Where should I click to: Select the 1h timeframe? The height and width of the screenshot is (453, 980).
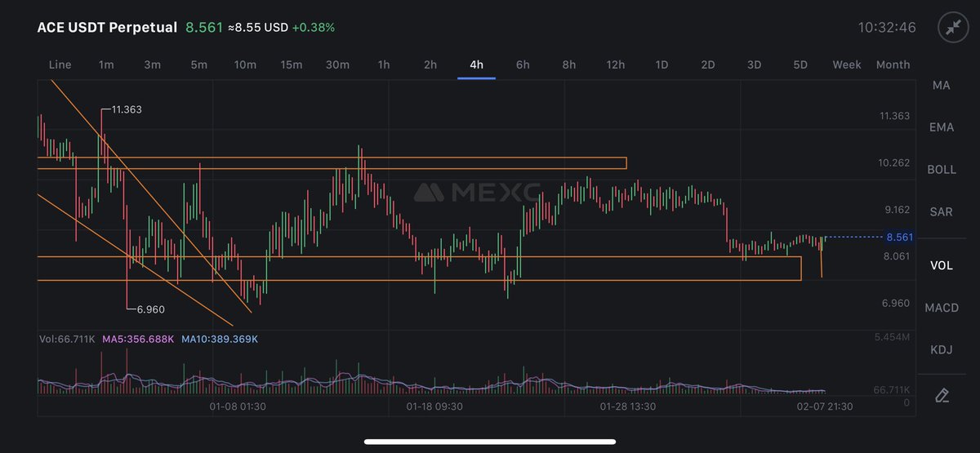pos(384,64)
